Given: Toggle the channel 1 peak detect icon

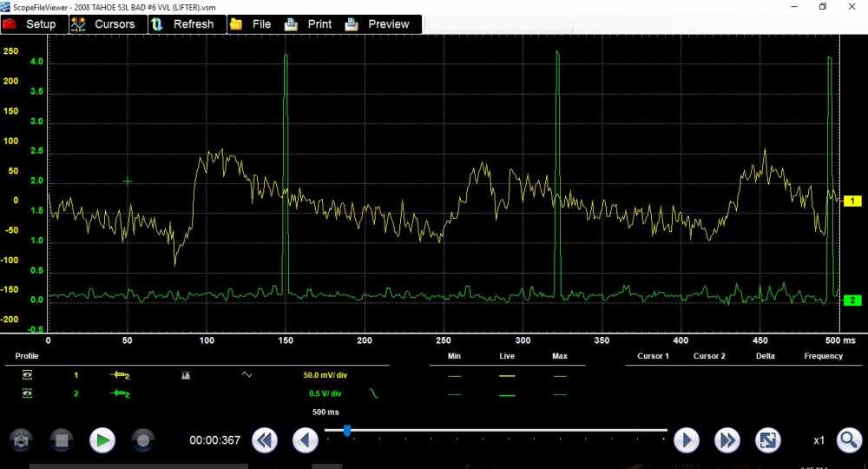Looking at the screenshot, I should pos(185,375).
